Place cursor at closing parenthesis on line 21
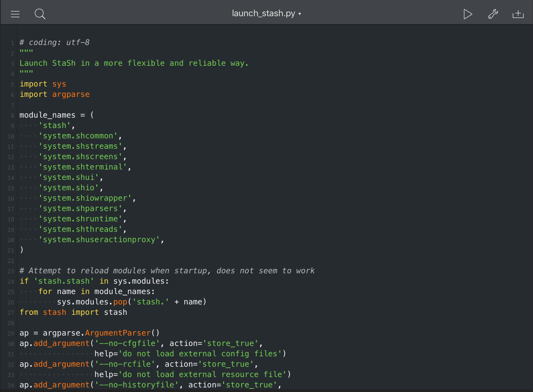533x392 pixels. (x=22, y=250)
